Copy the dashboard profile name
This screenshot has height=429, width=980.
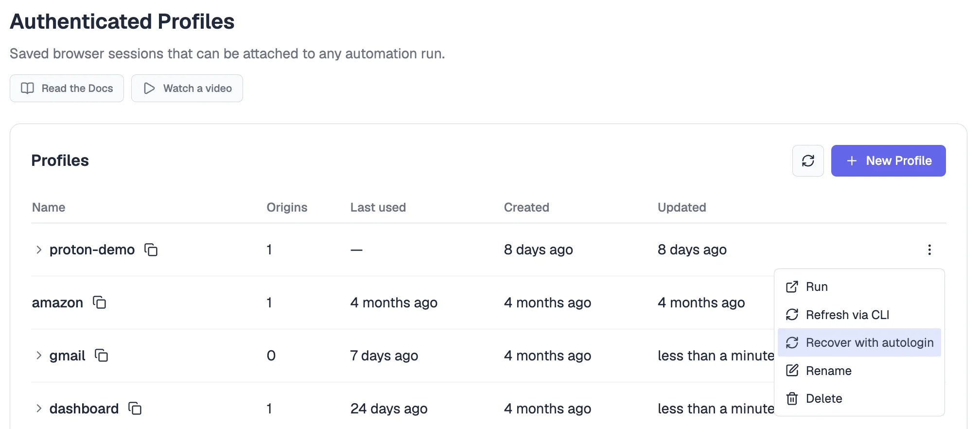pyautogui.click(x=135, y=409)
